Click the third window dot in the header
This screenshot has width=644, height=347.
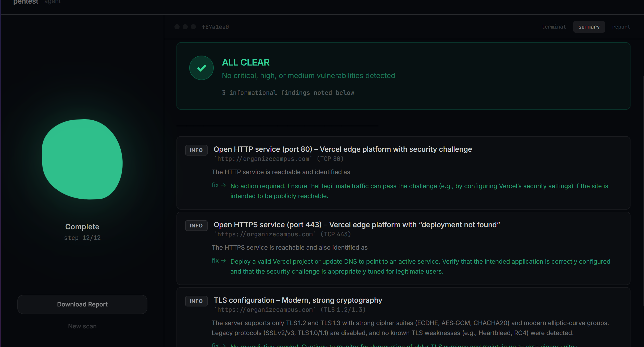(193, 27)
